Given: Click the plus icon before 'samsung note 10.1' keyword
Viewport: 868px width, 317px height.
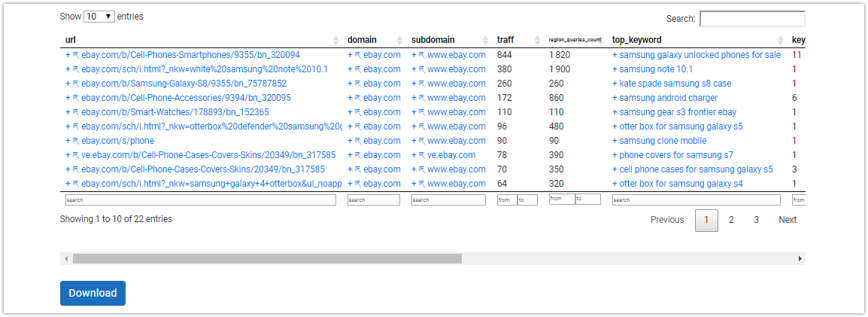Looking at the screenshot, I should pyautogui.click(x=615, y=69).
